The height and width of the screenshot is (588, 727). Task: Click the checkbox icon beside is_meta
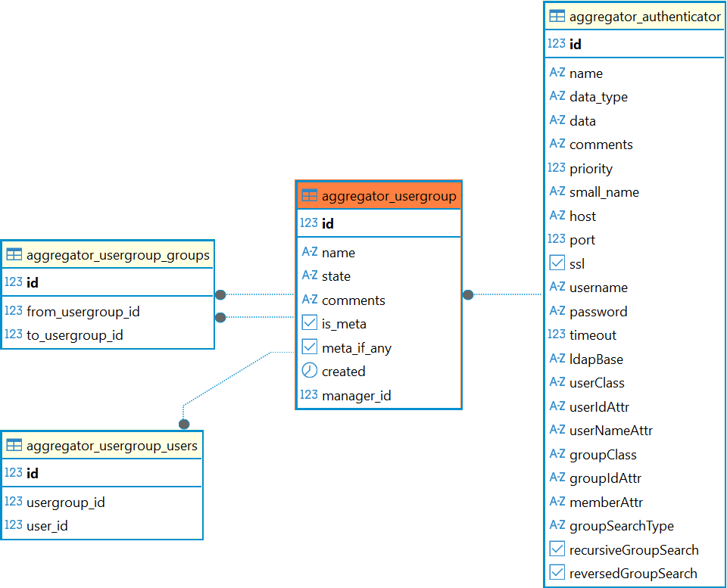click(x=309, y=323)
